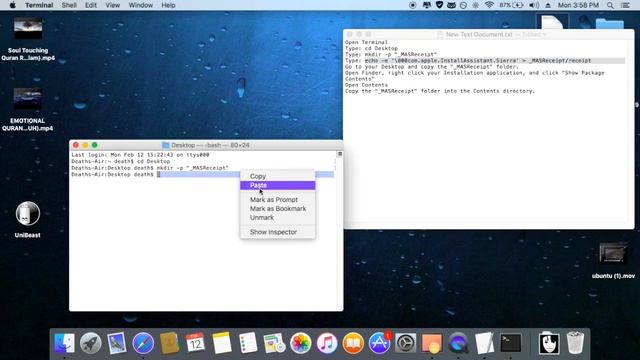Image resolution: width=640 pixels, height=360 pixels.
Task: Open Launchpad rocket icon in Dock
Action: (91, 343)
